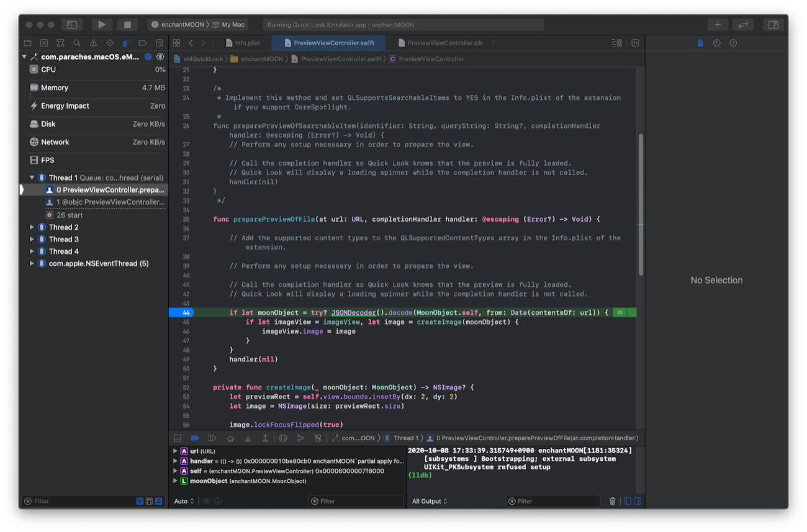Show the Report navigator
The height and width of the screenshot is (532, 807).
click(160, 43)
